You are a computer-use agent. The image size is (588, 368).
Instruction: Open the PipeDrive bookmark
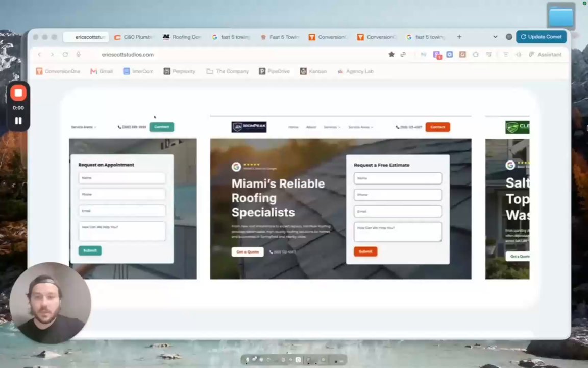click(275, 71)
